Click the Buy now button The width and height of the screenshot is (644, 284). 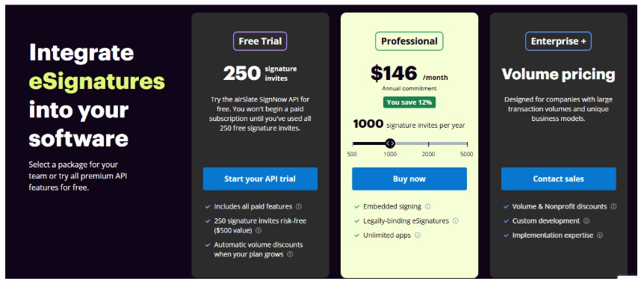[409, 179]
